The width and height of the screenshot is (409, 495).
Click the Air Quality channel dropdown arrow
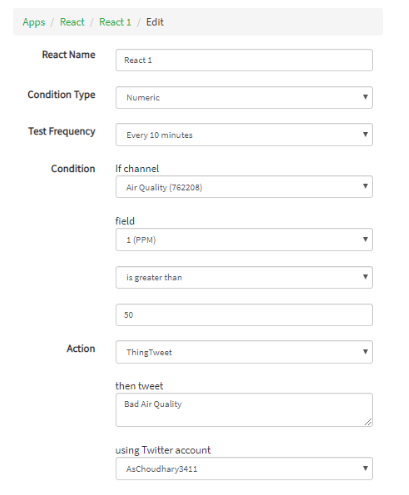pyautogui.click(x=365, y=186)
